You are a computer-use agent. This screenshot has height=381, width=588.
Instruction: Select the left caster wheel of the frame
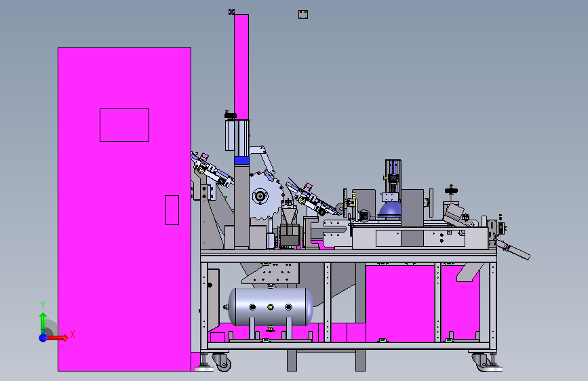[223, 362]
